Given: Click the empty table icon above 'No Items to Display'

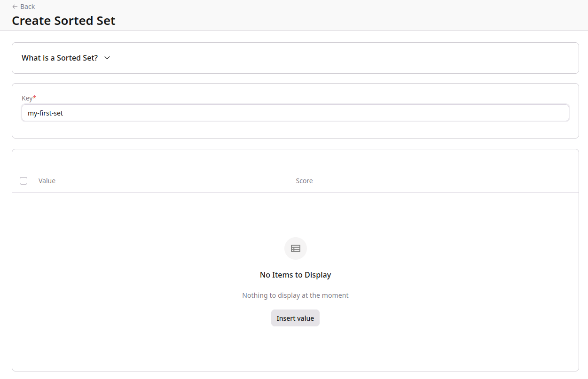Looking at the screenshot, I should [295, 248].
